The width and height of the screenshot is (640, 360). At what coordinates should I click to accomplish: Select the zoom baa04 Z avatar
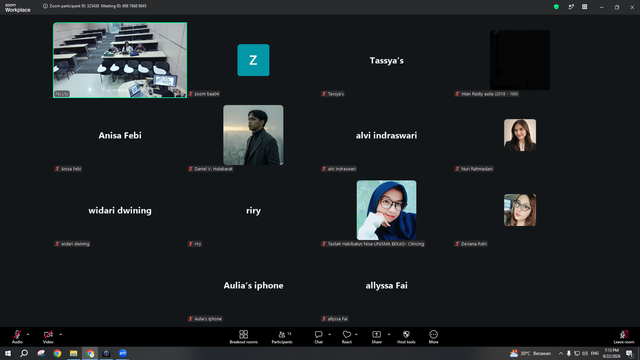point(253,60)
